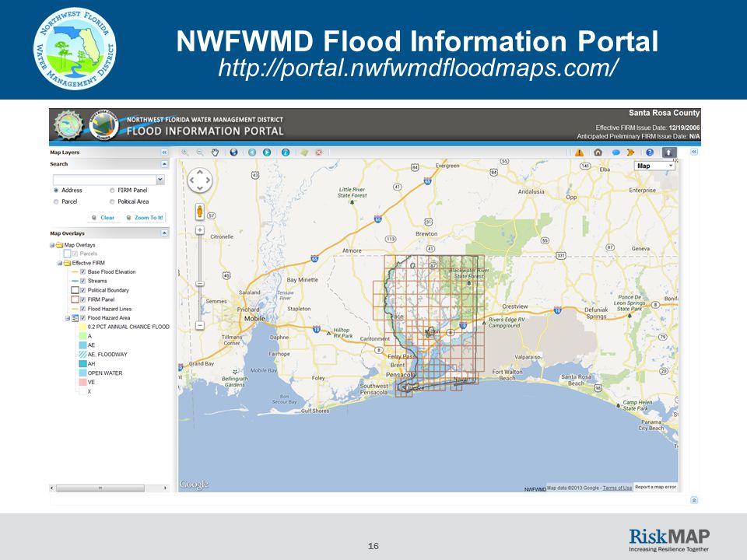Image resolution: width=747 pixels, height=560 pixels.
Task: Toggle the Political Boundary checkbox
Action: 83,290
